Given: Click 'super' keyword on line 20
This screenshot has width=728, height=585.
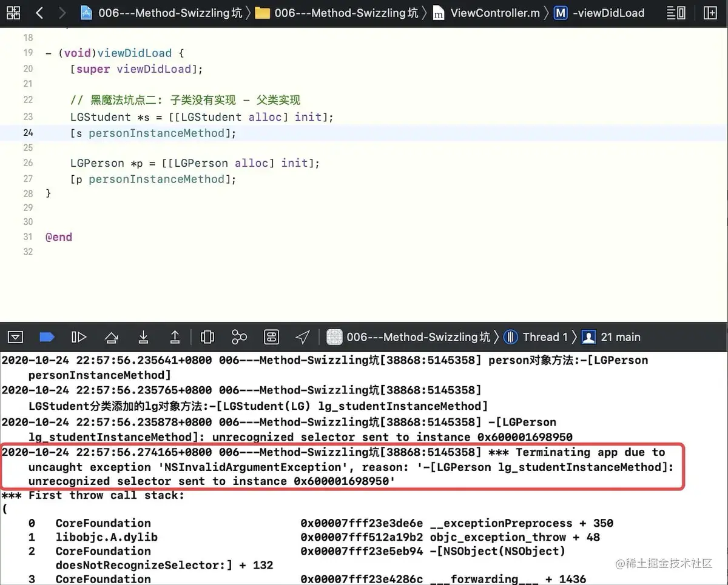Looking at the screenshot, I should [x=93, y=69].
